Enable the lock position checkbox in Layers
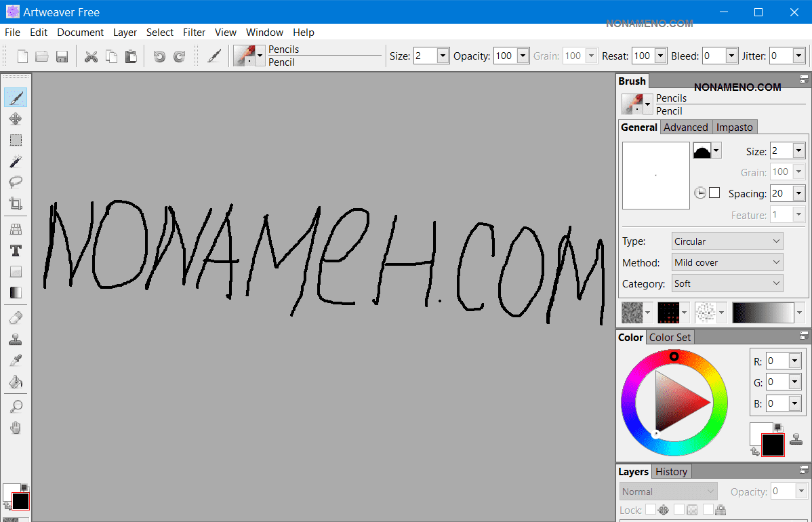Viewport: 812px width, 522px height. tap(651, 510)
